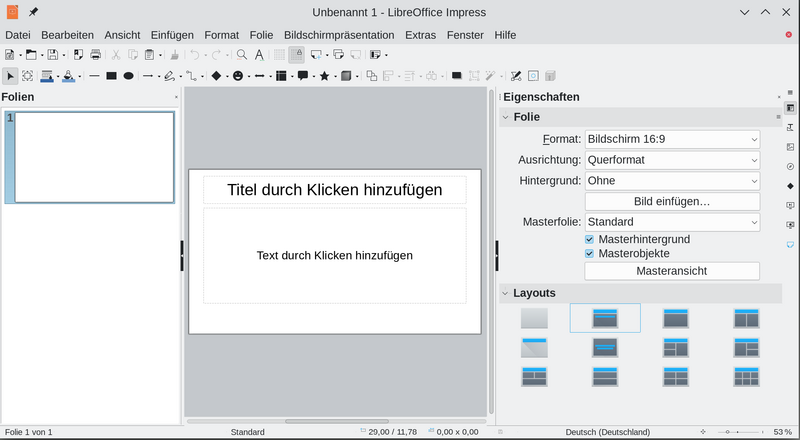Toggle the highlighted Snap to Grid button
The image size is (800, 440).
tap(296, 55)
